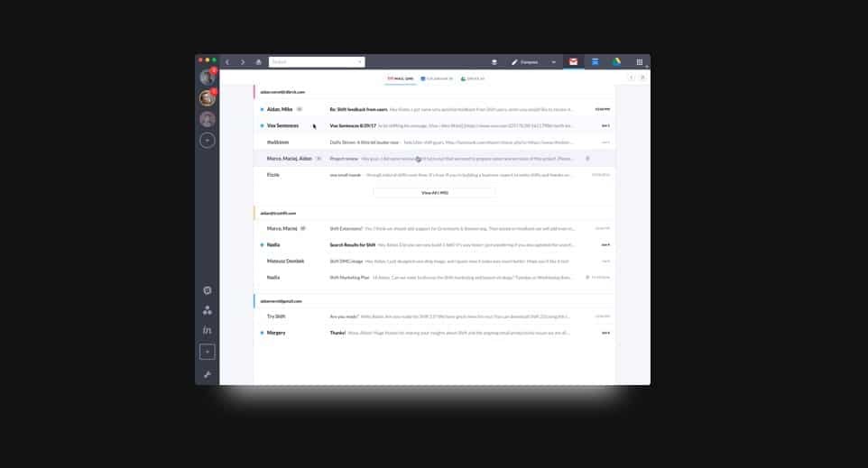Click the stacked layers icon beside Compose
This screenshot has height=468, width=868.
point(494,62)
